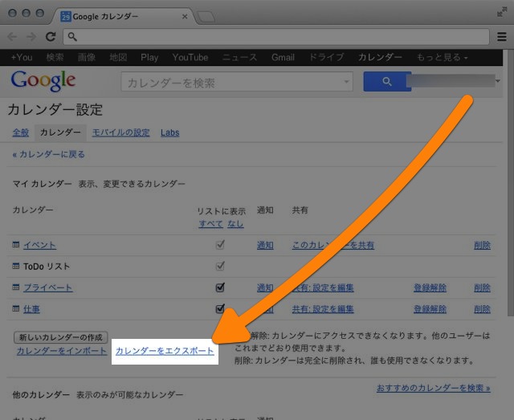The image size is (514, 420).
Task: Click カレンダーをエクスポート link
Action: pos(165,351)
